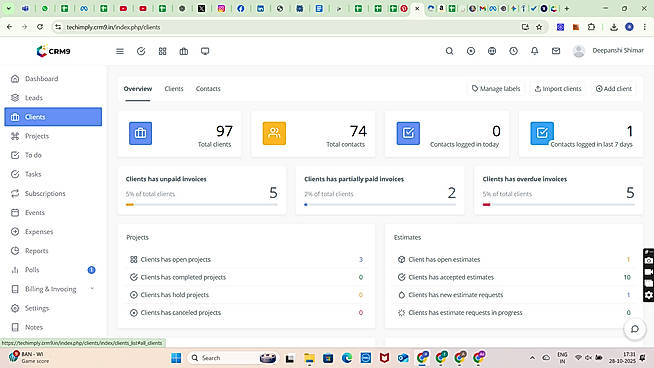Image resolution: width=654 pixels, height=368 pixels.
Task: Click the Add client button
Action: click(x=614, y=88)
